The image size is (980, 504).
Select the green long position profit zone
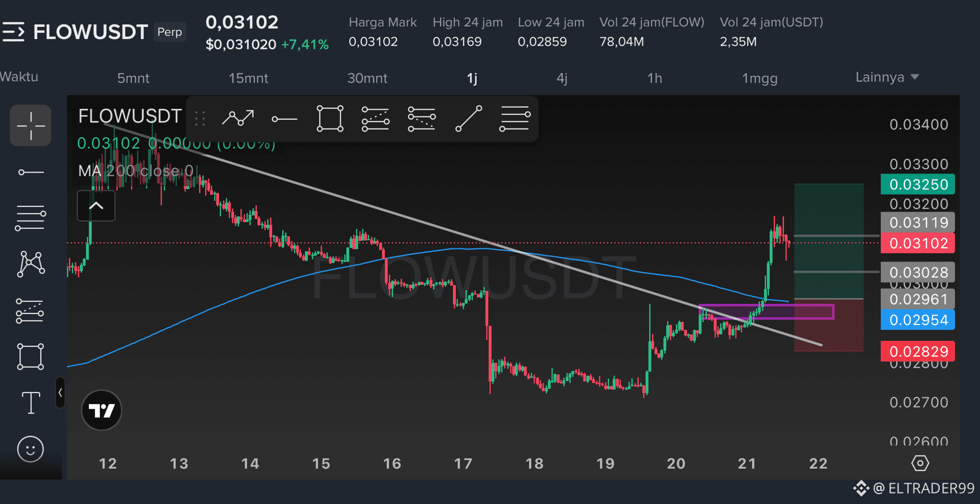click(829, 241)
